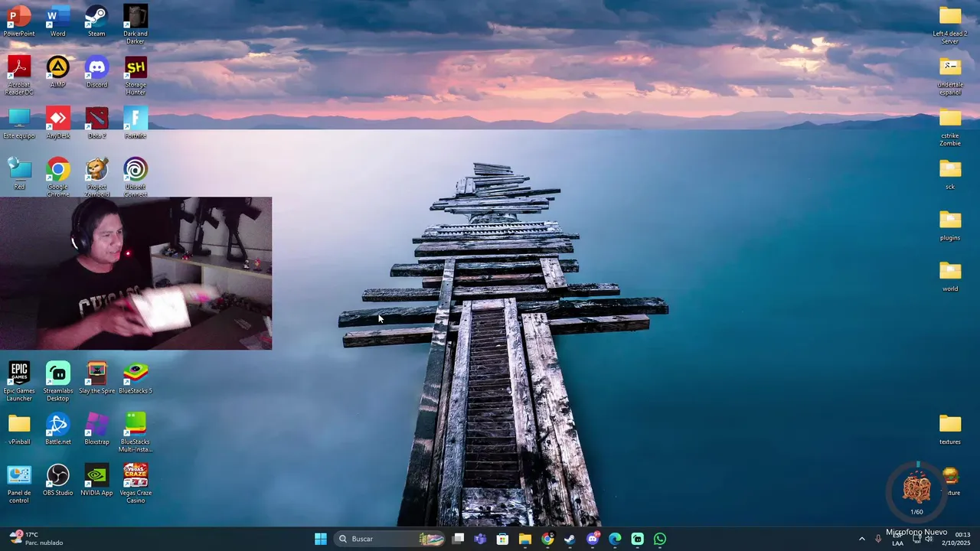Select the Dota 2 shortcut

(96, 123)
